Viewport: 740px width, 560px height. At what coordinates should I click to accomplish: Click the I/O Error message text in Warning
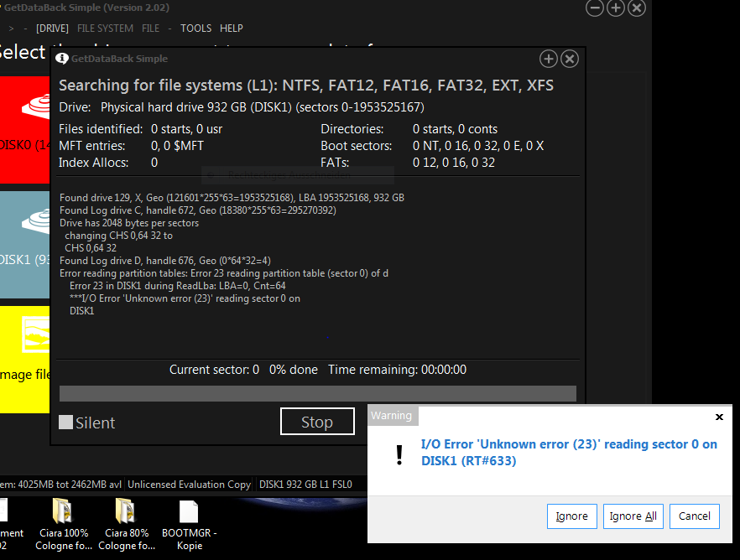(569, 452)
